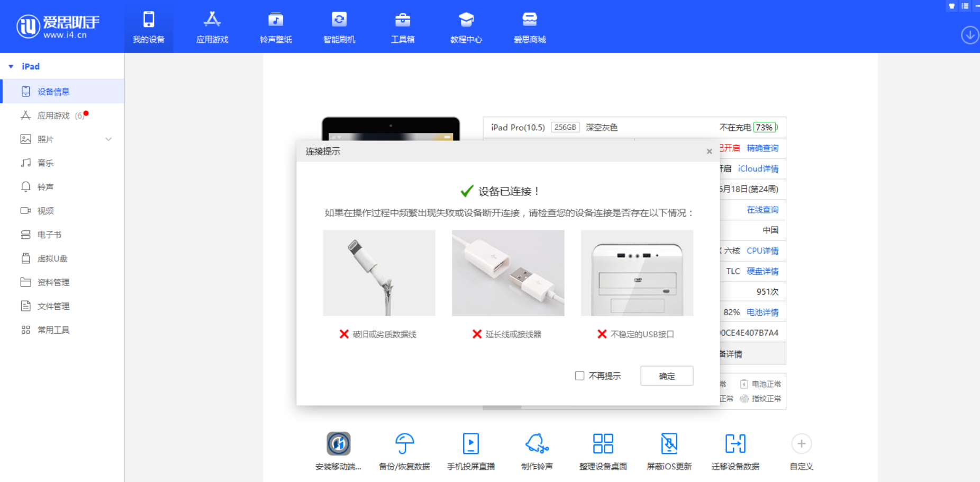Image resolution: width=980 pixels, height=482 pixels.
Task: Click the 951次 charge count value
Action: [x=767, y=292]
